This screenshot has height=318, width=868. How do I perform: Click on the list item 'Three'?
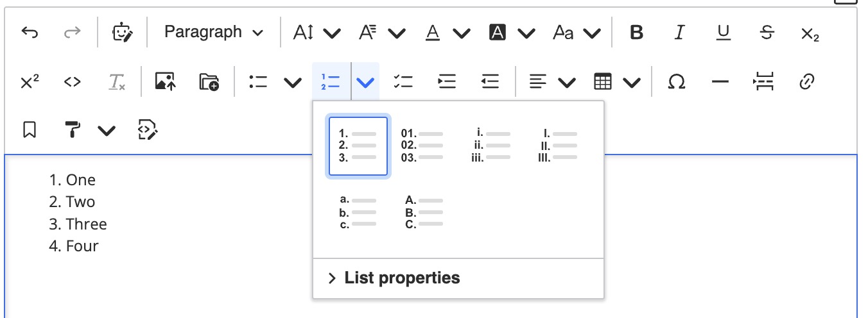click(x=86, y=224)
